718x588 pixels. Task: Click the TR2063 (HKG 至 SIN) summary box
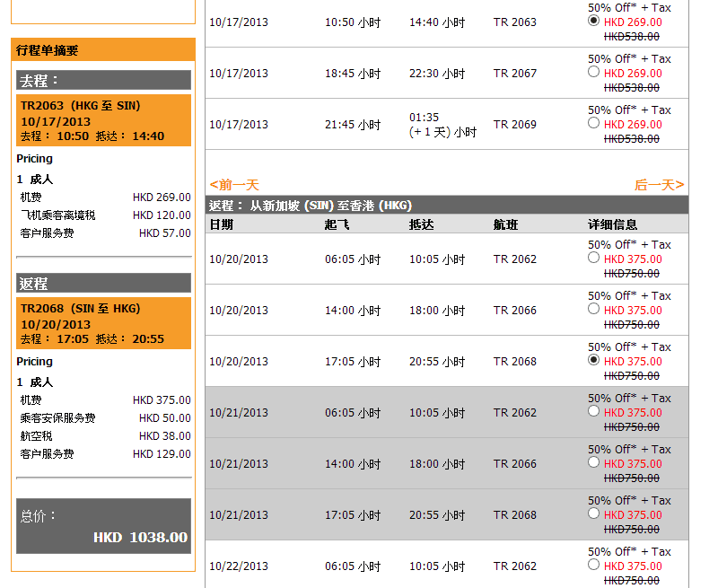coord(103,120)
